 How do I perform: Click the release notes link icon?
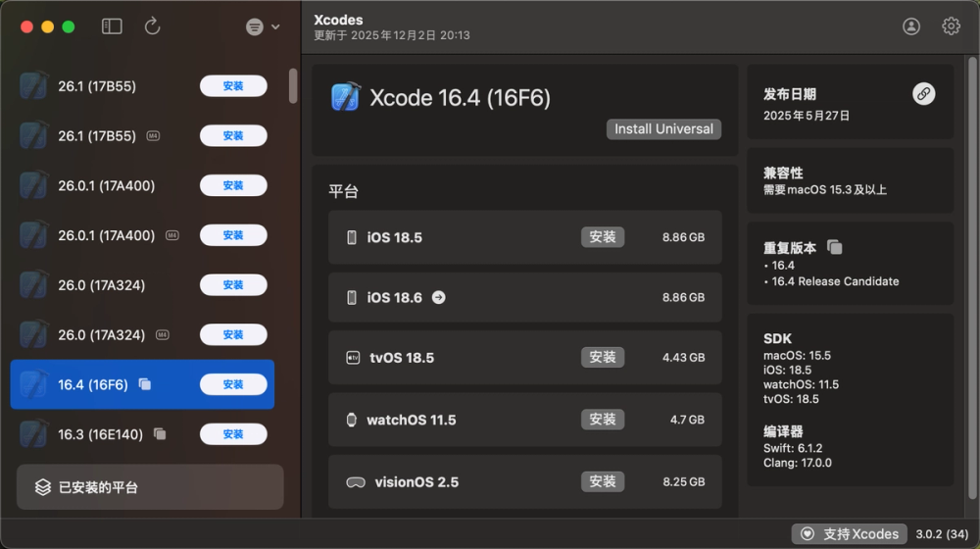pyautogui.click(x=924, y=94)
